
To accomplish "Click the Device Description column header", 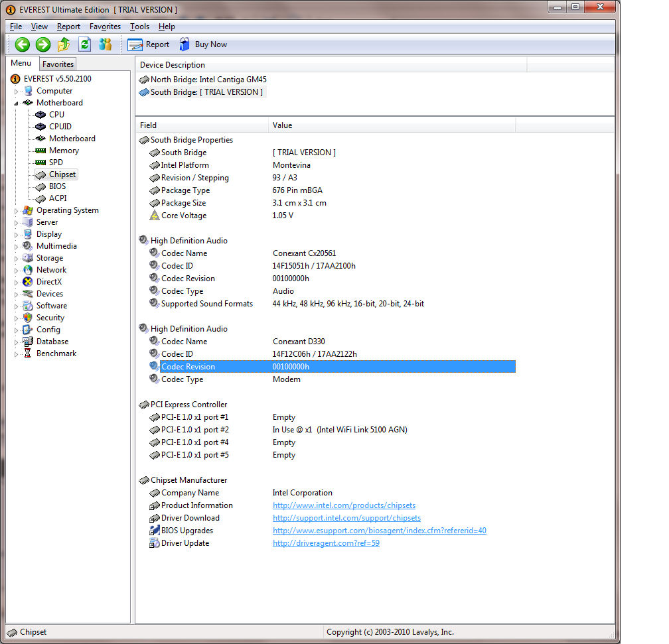I will pyautogui.click(x=332, y=65).
